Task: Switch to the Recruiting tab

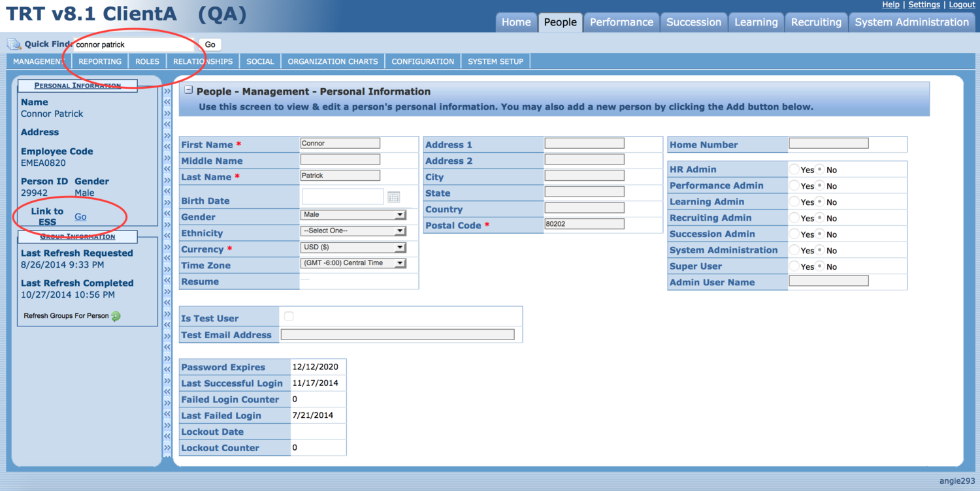Action: [x=816, y=22]
